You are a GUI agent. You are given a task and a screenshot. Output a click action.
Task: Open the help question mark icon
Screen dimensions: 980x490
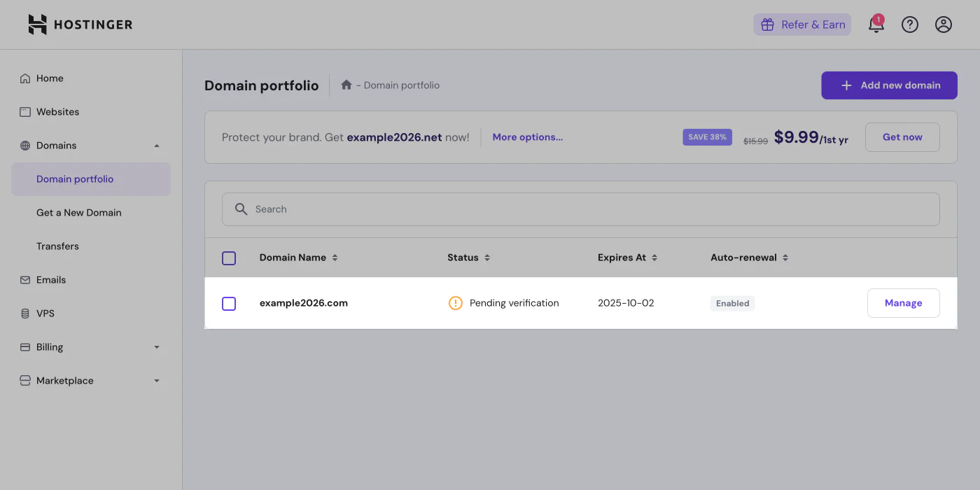(x=910, y=24)
